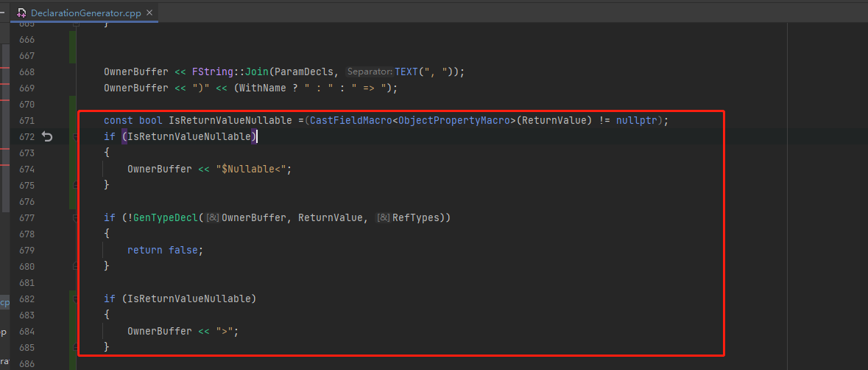This screenshot has height=370, width=868.
Task: Click OwnerBuffer on line 669
Action: click(136, 88)
